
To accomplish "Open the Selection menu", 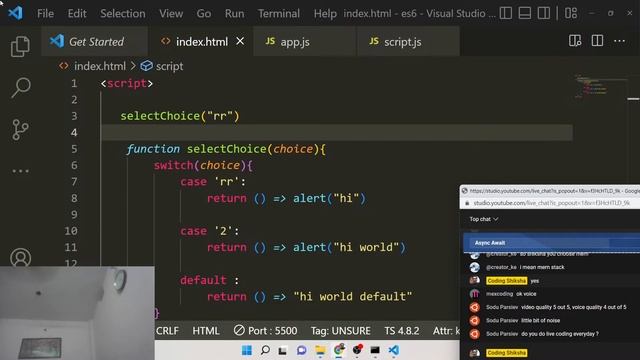I will coord(122,13).
